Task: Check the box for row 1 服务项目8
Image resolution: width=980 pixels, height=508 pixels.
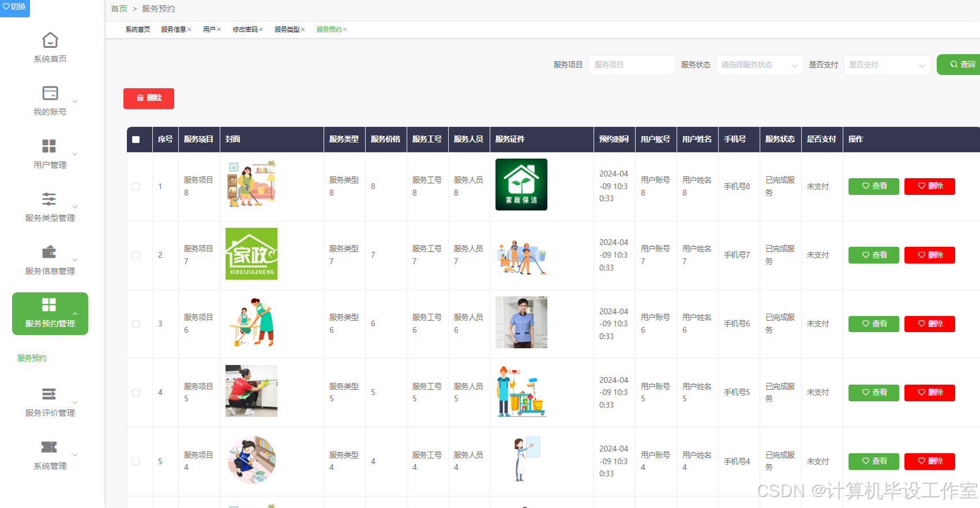Action: (136, 187)
